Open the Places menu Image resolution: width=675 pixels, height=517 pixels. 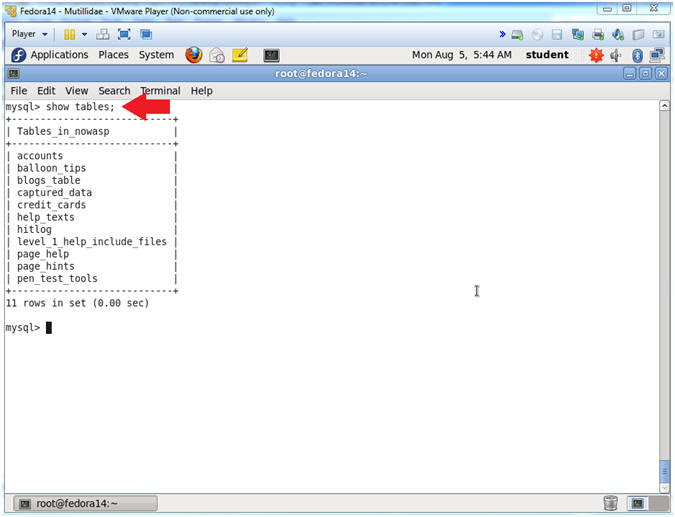click(113, 55)
